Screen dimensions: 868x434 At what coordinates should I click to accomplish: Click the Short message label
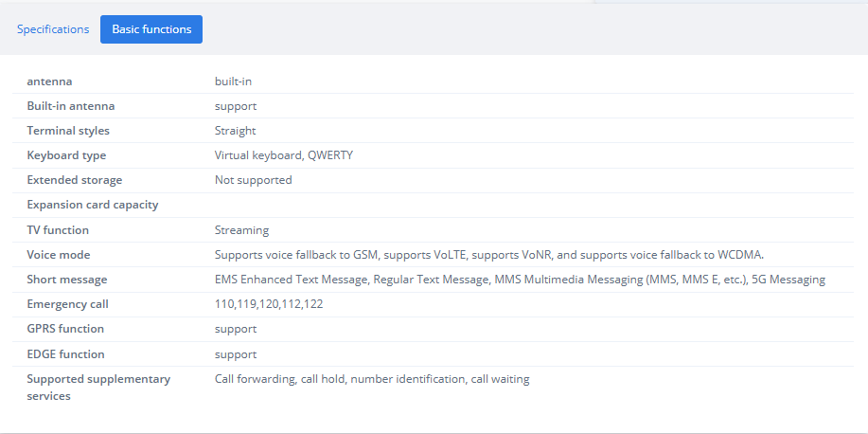pyautogui.click(x=67, y=280)
